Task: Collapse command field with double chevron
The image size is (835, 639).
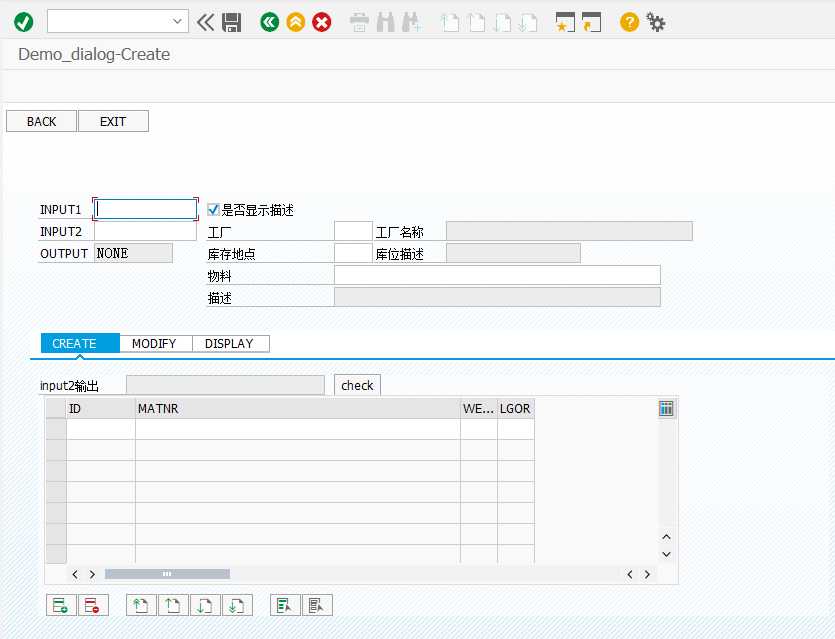Action: 206,22
